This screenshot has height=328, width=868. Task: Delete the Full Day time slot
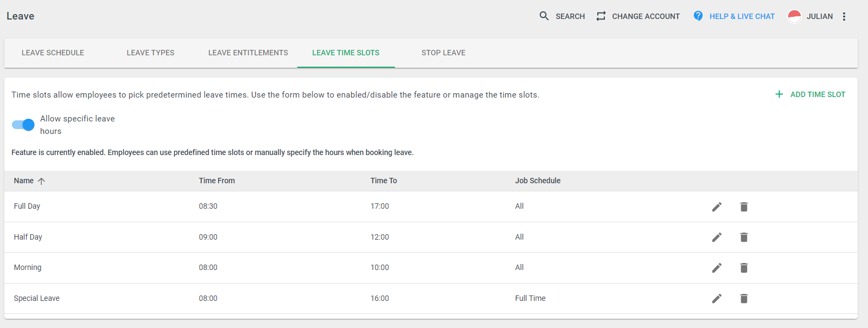(x=744, y=207)
